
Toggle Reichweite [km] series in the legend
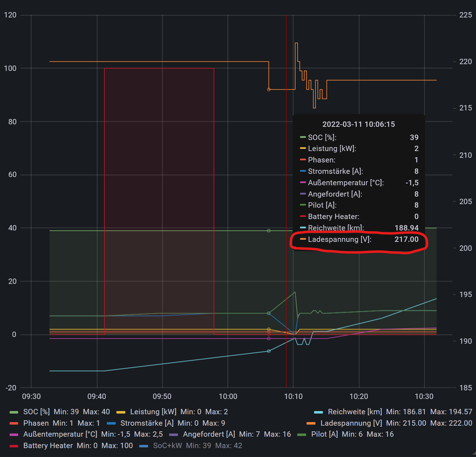(355, 412)
